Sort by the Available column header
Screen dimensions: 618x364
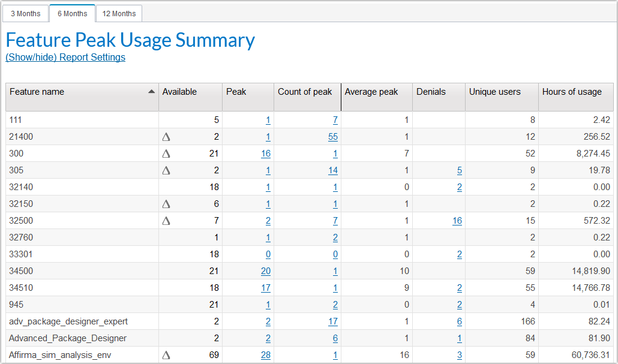(x=179, y=92)
